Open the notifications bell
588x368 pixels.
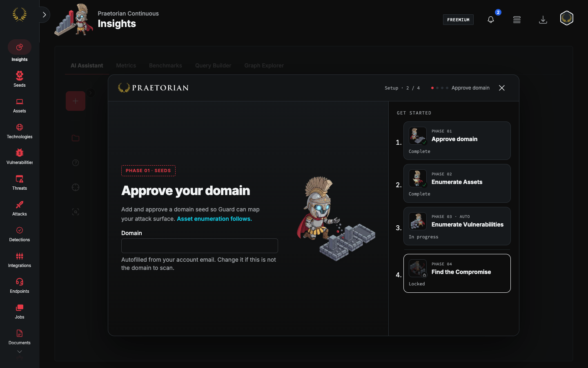click(491, 20)
